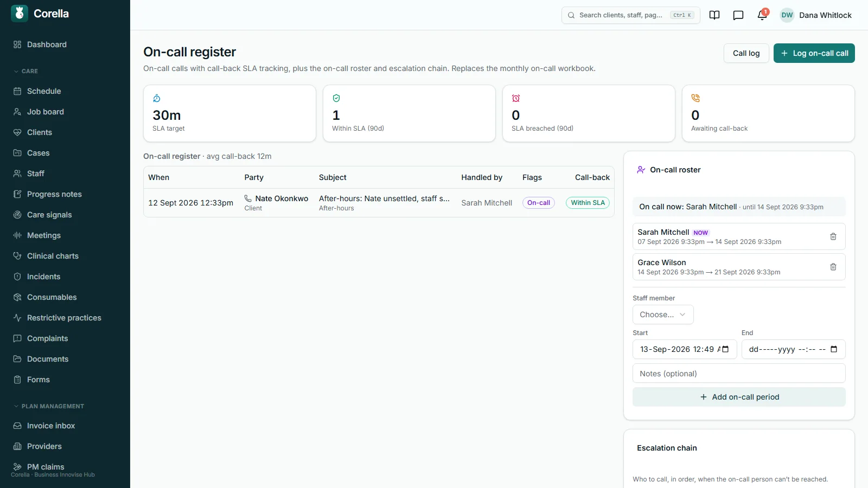868x488 pixels.
Task: Select the Nate Okonkwo party cell
Action: point(276,203)
